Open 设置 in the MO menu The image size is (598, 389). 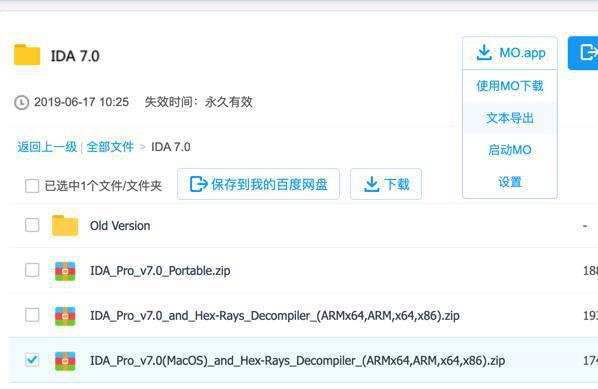point(510,182)
